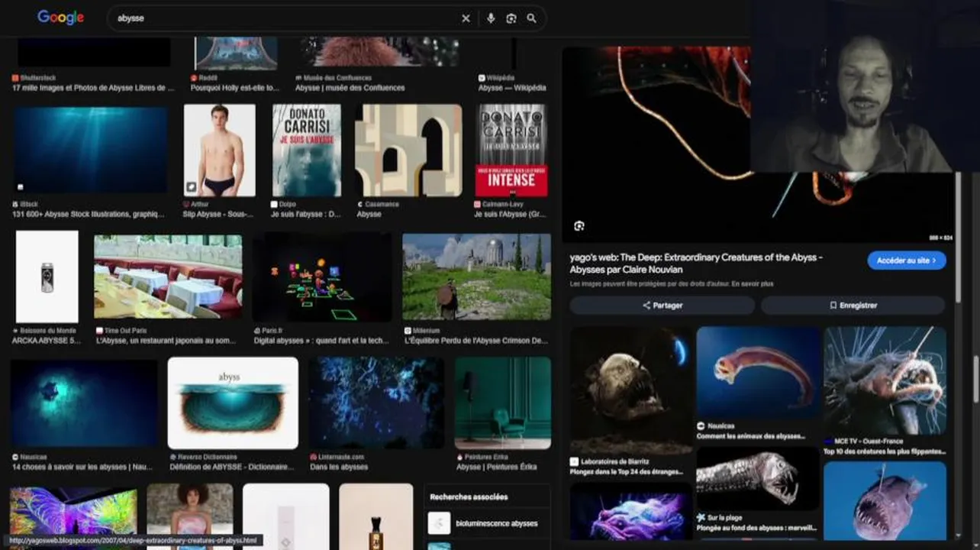Open the MCE TV Ouest-France fanged fish image

coord(885,381)
